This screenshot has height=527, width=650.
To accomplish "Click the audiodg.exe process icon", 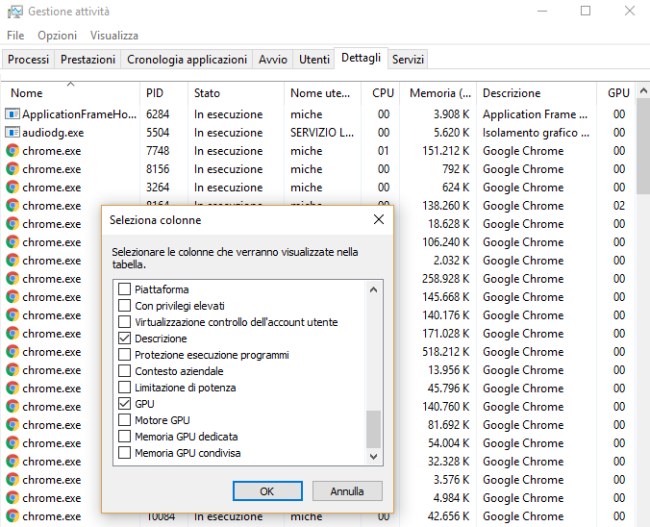I will [x=12, y=132].
